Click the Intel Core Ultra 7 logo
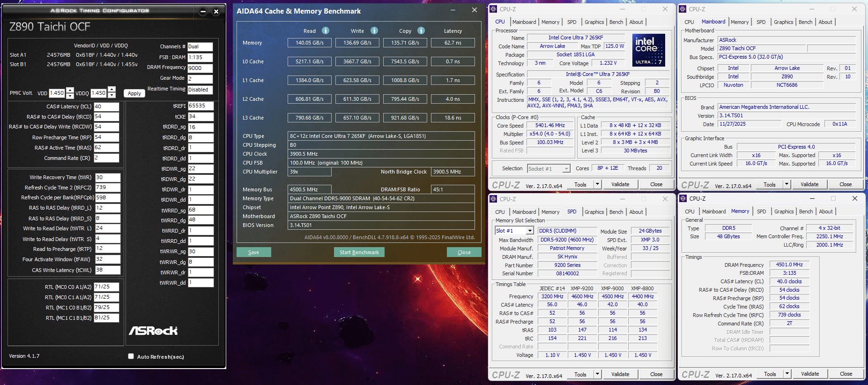 648,50
